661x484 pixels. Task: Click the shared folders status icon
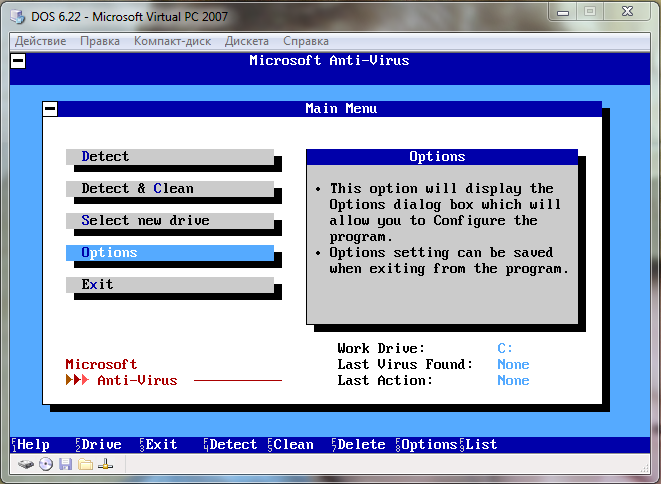click(x=86, y=464)
